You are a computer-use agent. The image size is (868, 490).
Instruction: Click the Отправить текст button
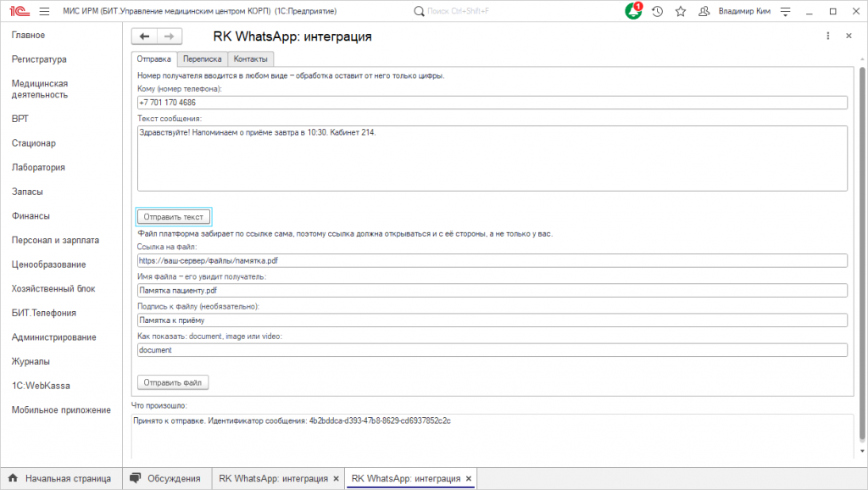pyautogui.click(x=173, y=217)
